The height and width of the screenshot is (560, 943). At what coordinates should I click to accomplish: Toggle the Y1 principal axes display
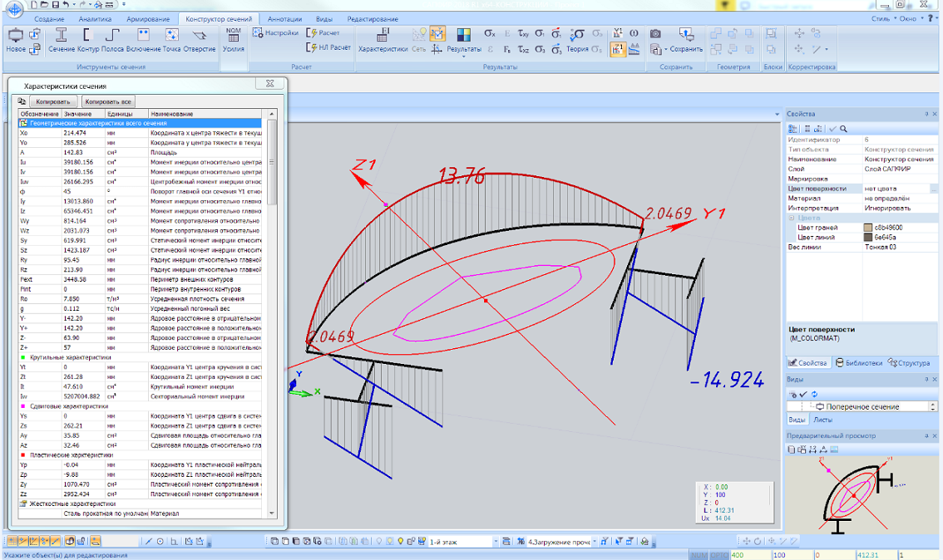point(618,34)
